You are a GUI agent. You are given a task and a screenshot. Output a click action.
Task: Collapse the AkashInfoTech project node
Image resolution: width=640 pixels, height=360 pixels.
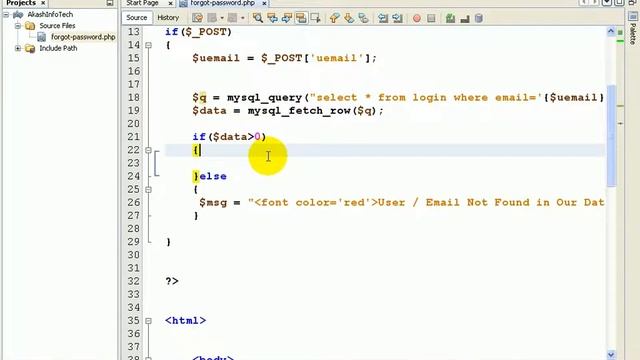pos(6,15)
